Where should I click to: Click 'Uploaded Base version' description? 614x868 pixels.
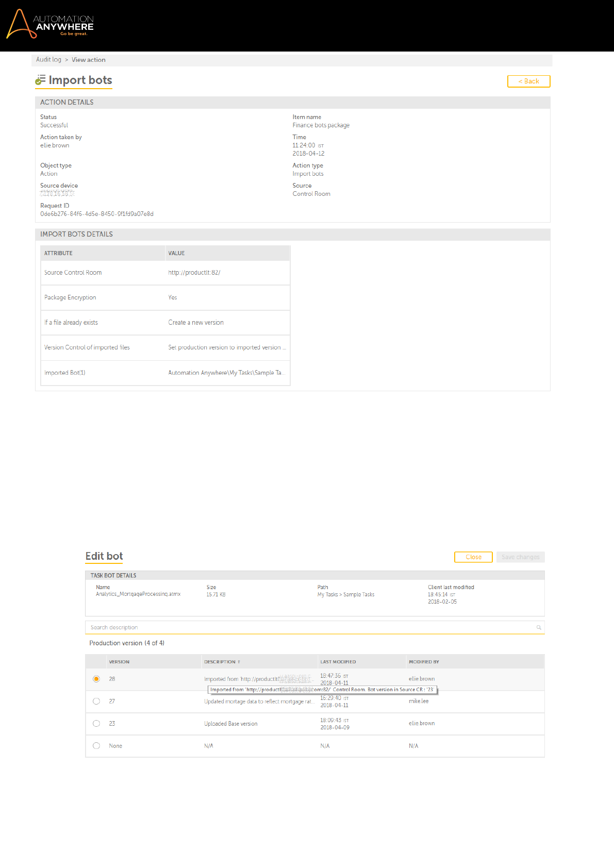click(231, 724)
